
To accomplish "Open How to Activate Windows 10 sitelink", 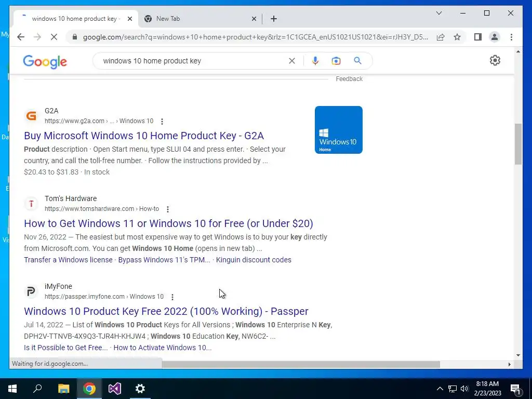I will coord(163,348).
